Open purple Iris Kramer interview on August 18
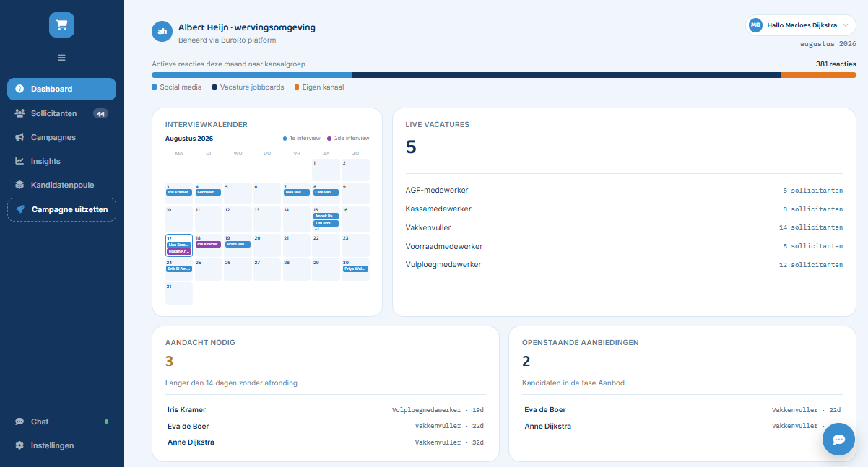 [209, 244]
